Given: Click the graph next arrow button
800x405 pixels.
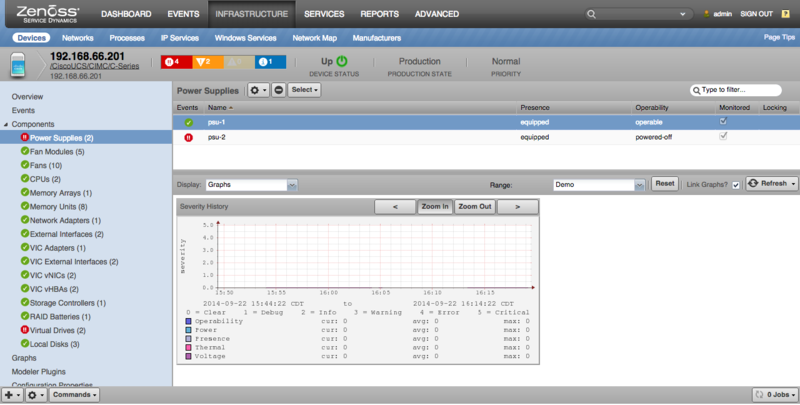Looking at the screenshot, I should coord(517,207).
